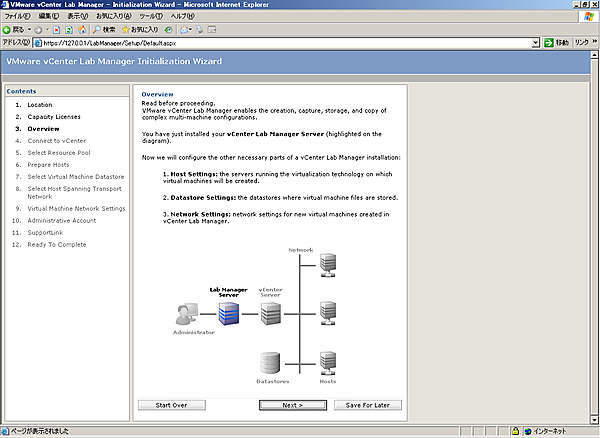Image resolution: width=600 pixels, height=438 pixels.
Task: Select Capacity Licenses step in Contents
Action: [53, 117]
